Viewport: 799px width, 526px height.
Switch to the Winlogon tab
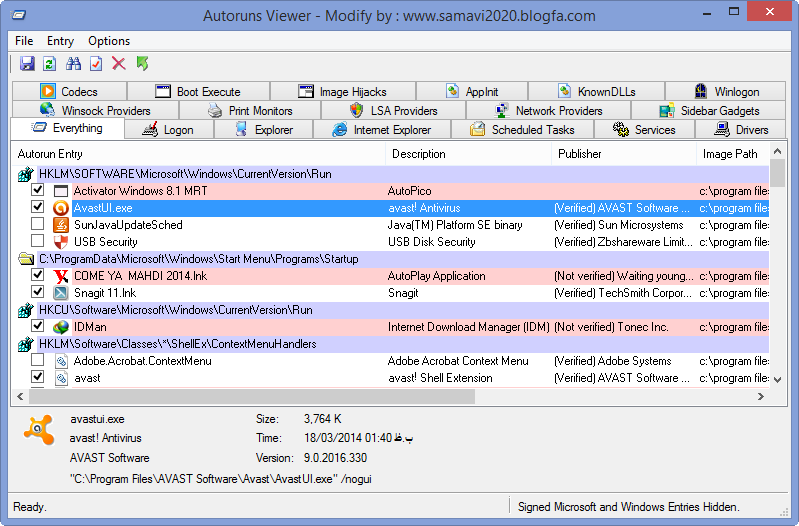[x=726, y=92]
